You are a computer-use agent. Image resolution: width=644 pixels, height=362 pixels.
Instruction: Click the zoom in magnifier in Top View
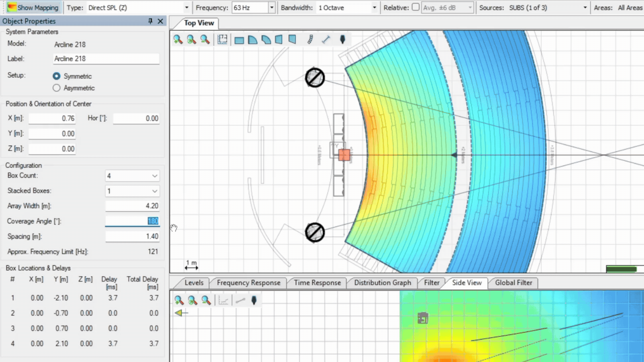(x=178, y=40)
